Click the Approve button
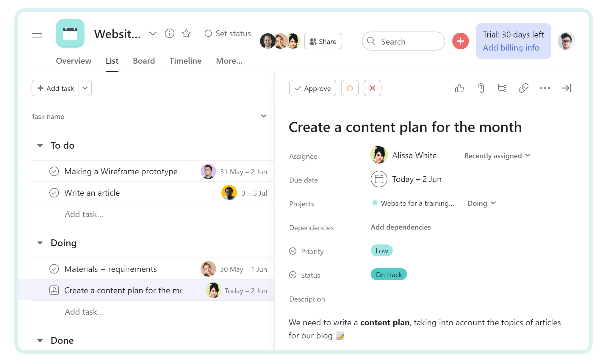 tap(312, 88)
